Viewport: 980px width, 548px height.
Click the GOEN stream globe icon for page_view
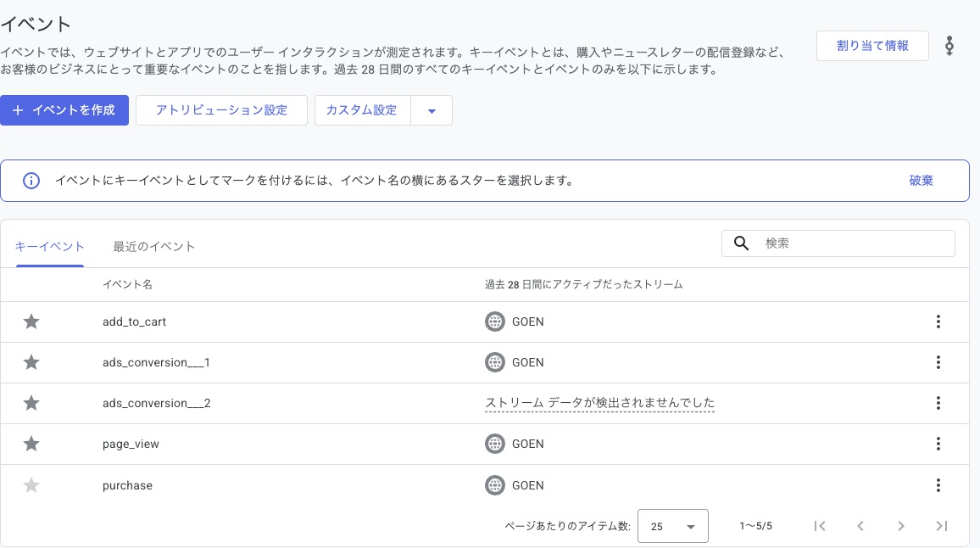point(495,444)
